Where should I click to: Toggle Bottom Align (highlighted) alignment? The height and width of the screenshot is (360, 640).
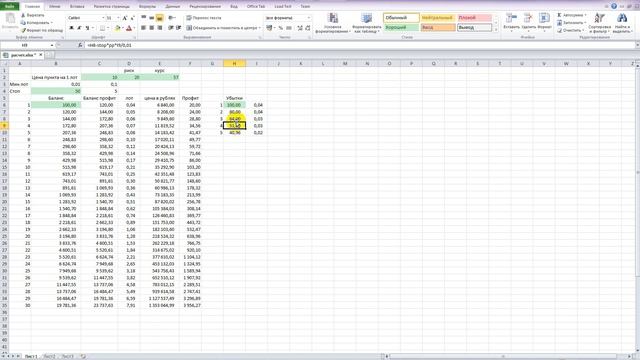(x=160, y=18)
